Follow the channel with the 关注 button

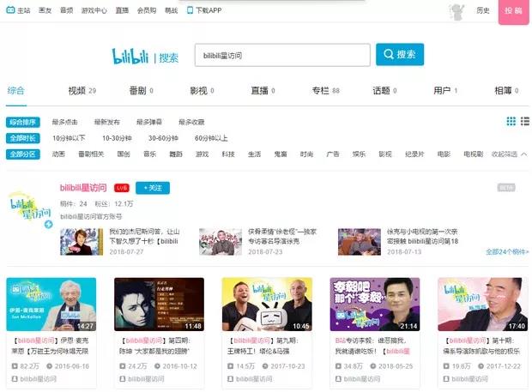[152, 188]
